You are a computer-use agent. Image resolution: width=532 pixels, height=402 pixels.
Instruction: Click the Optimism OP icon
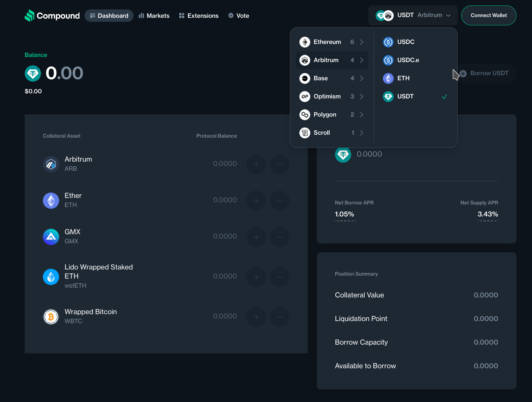pos(305,97)
